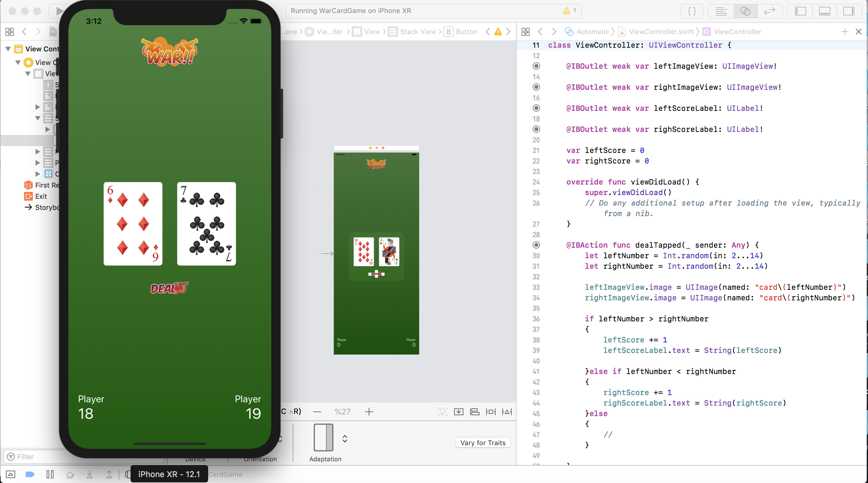Click the code snippets library braces button
This screenshot has height=483, width=868.
[692, 11]
